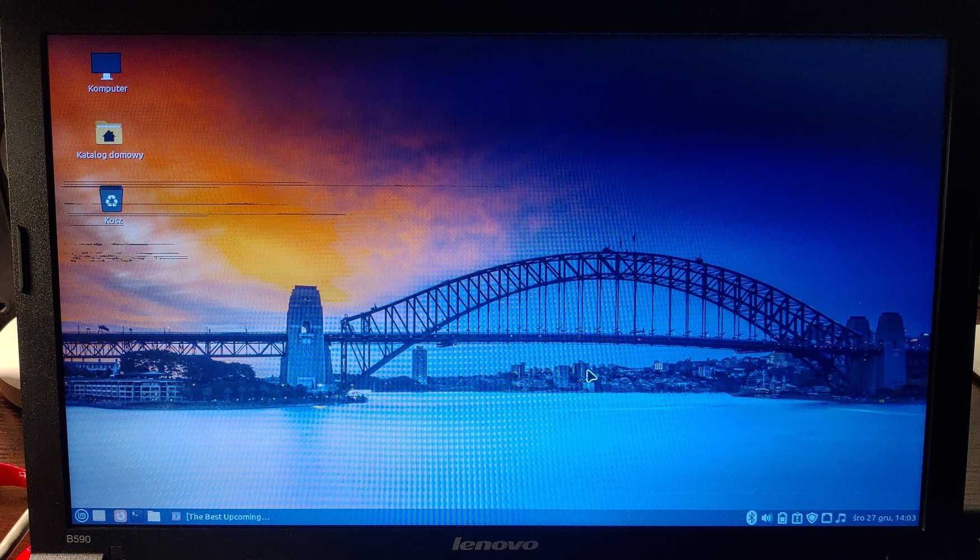Viewport: 980px width, 560px height.
Task: Launch the terminal from the panel
Action: point(136,516)
